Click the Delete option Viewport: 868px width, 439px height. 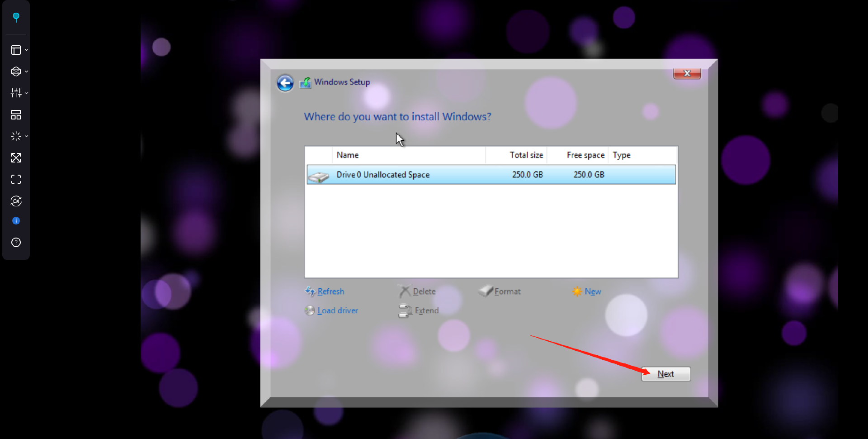(424, 291)
